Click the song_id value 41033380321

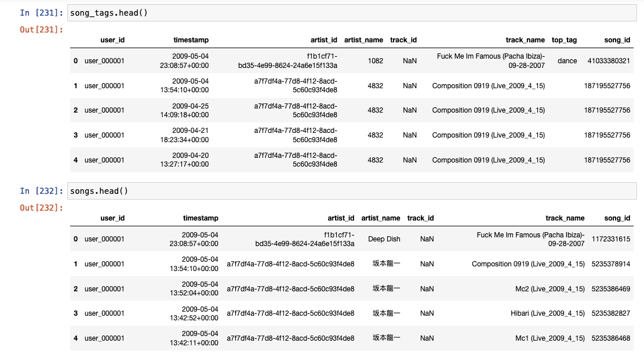click(609, 61)
